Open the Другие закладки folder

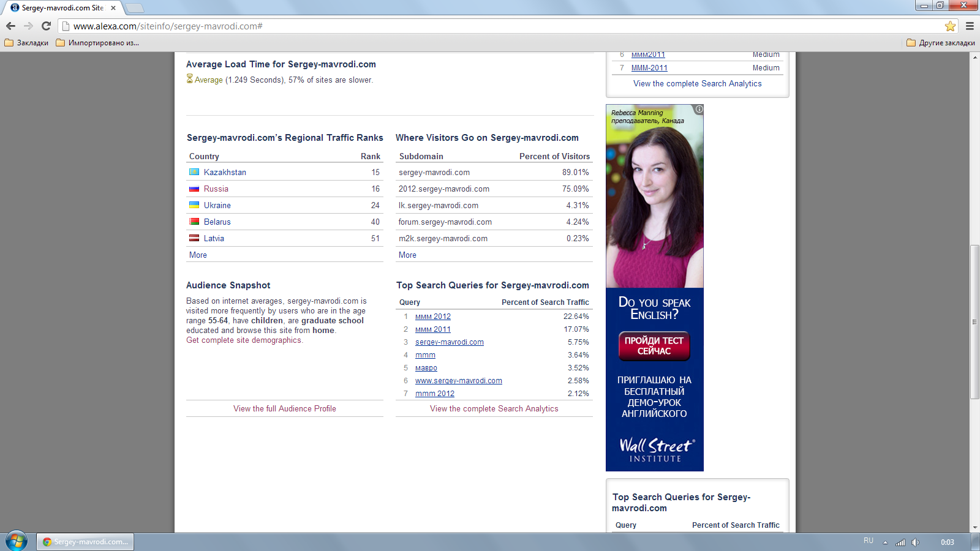click(x=940, y=43)
